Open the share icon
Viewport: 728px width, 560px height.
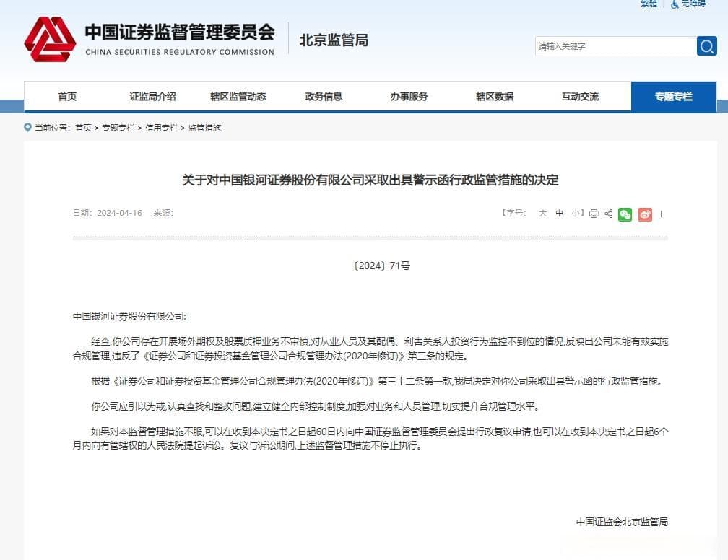click(609, 214)
